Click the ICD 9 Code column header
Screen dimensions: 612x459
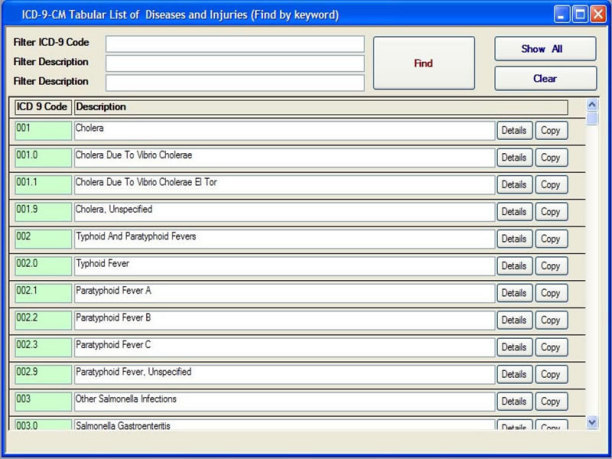pos(43,107)
